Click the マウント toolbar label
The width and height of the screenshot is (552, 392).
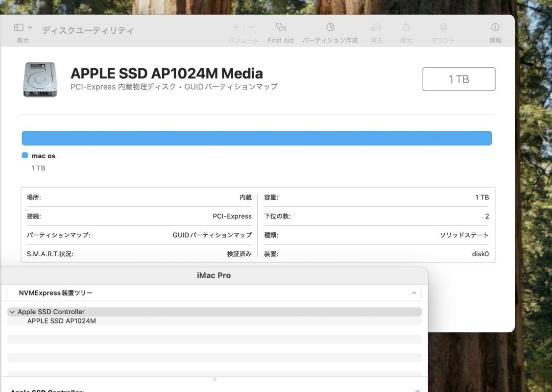(443, 40)
